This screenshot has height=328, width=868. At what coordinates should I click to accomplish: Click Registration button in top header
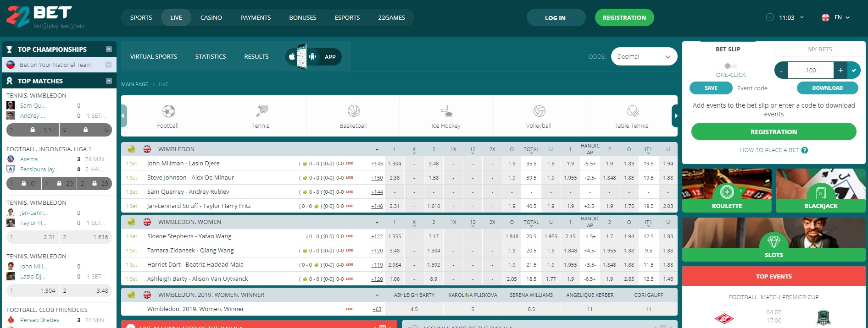point(624,17)
